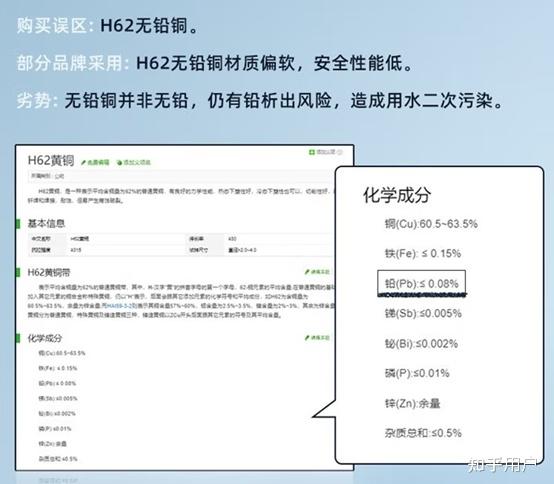The width and height of the screenshot is (554, 484).
Task: Select the 化学成分 heading in the left page
Action: point(45,338)
